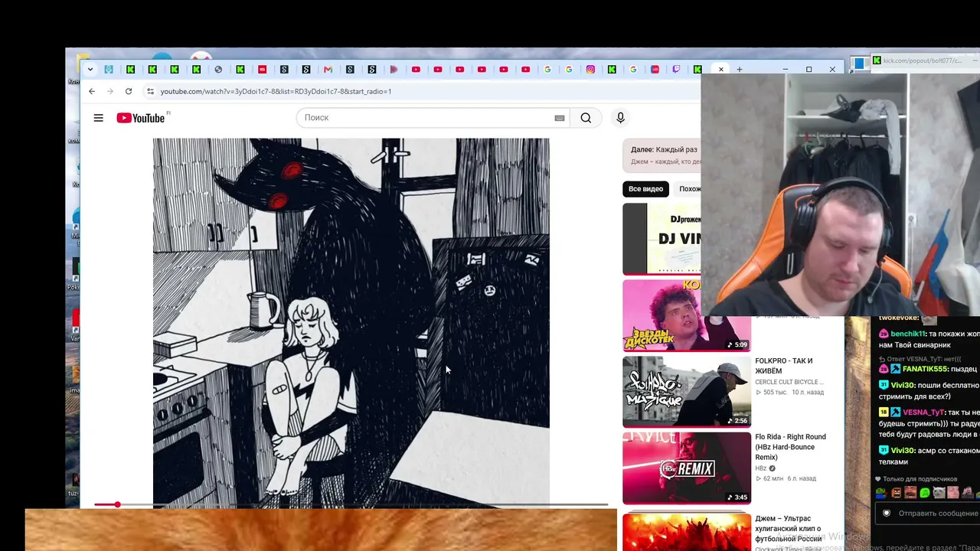
Task: Open the "Джем – Ультрас" video title
Action: click(788, 529)
